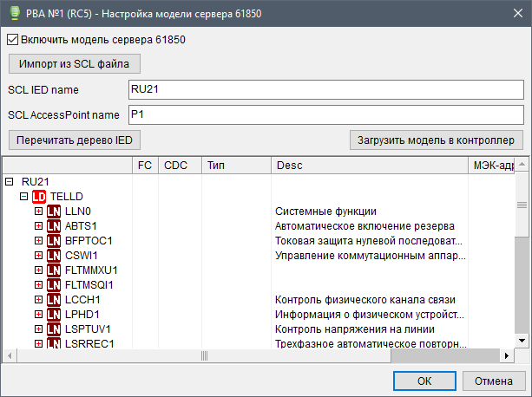The height and width of the screenshot is (397, 532).
Task: Click the LD icon next to TELLD
Action: (39, 196)
